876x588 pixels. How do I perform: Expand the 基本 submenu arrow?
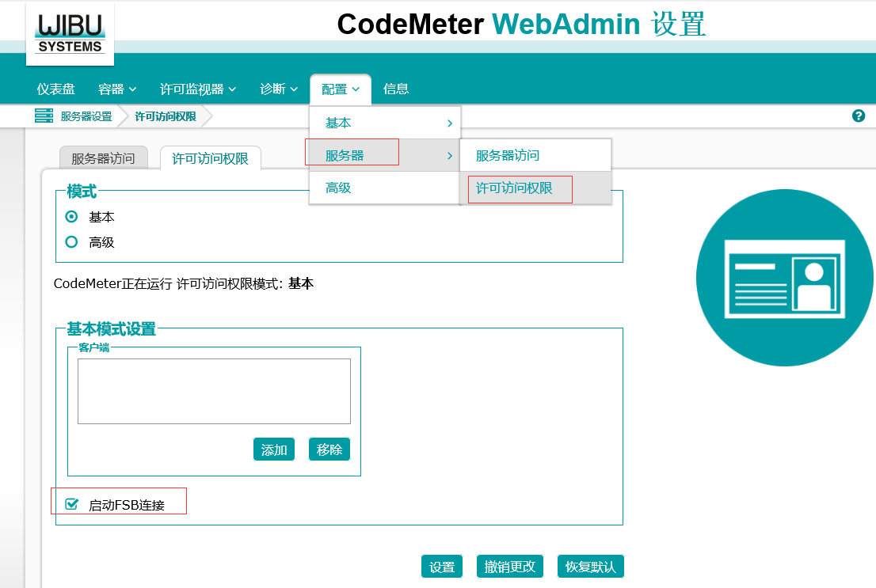[450, 123]
